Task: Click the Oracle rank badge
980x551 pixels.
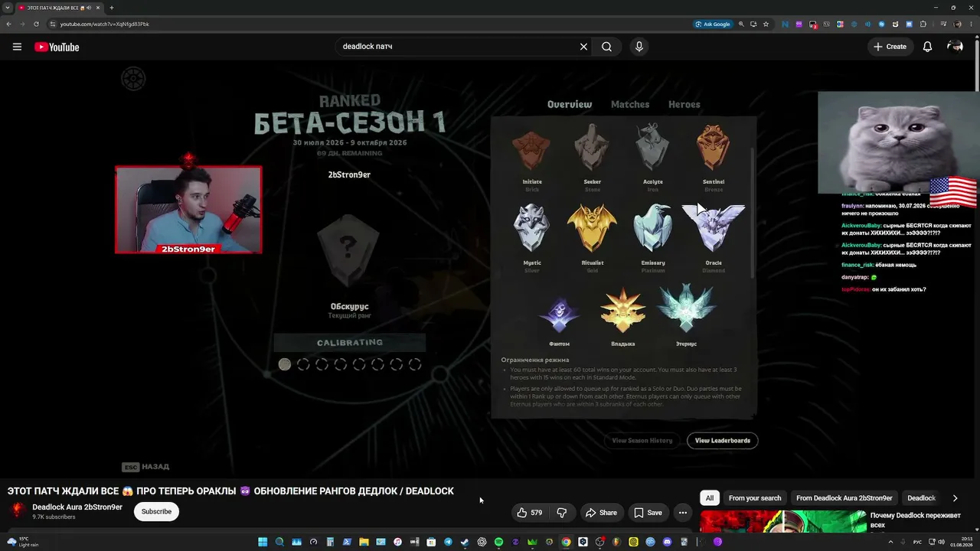Action: pos(714,228)
